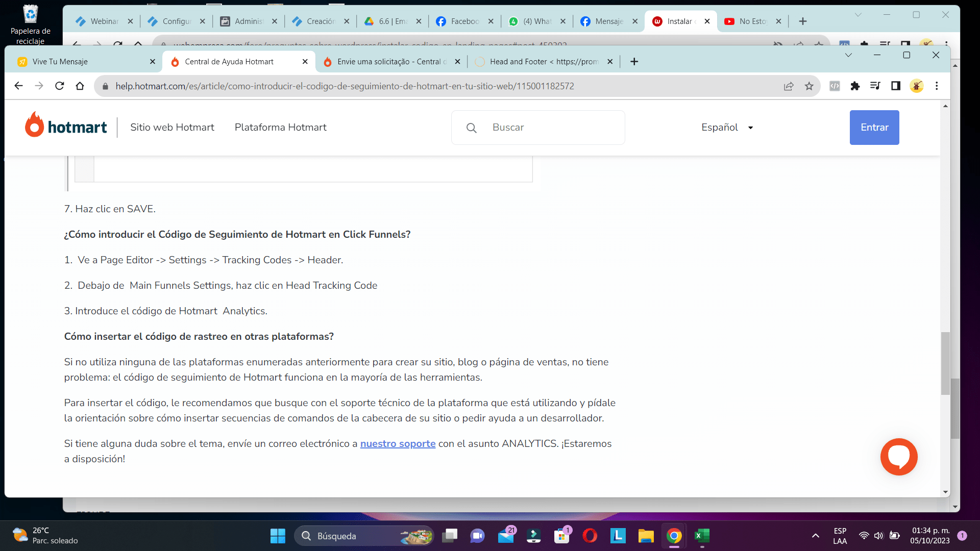
Task: Open Microsoft Store from taskbar
Action: coord(561,536)
